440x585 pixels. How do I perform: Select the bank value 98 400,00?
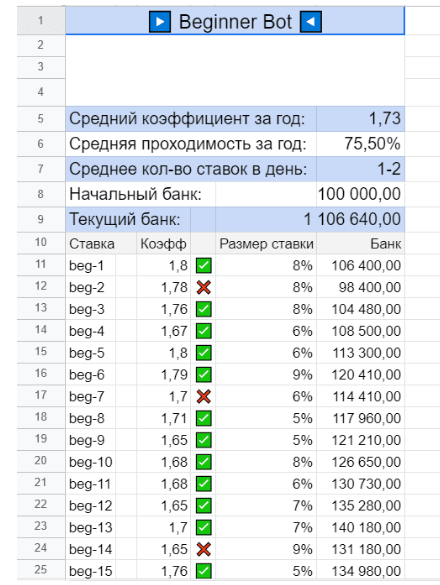click(361, 287)
